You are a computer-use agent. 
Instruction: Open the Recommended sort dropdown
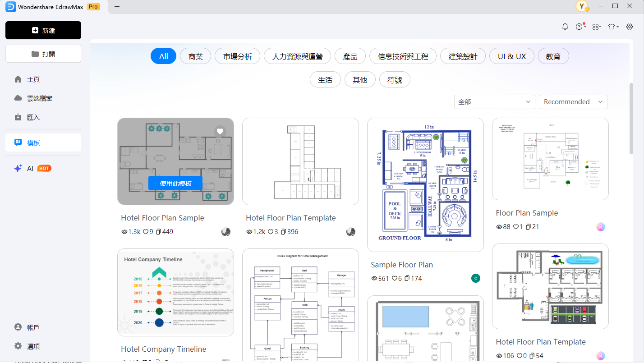click(x=573, y=102)
